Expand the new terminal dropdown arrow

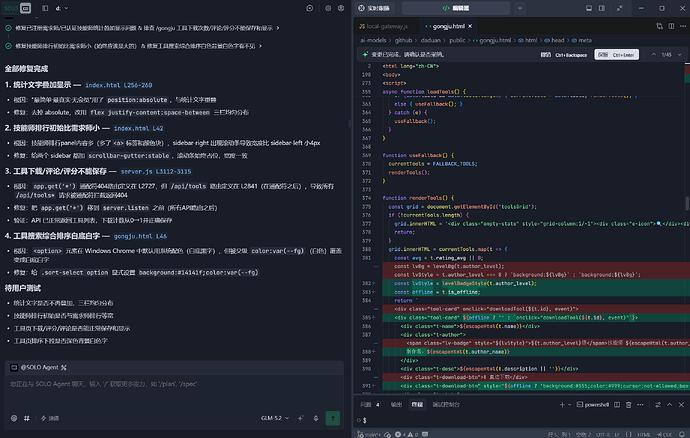569,405
